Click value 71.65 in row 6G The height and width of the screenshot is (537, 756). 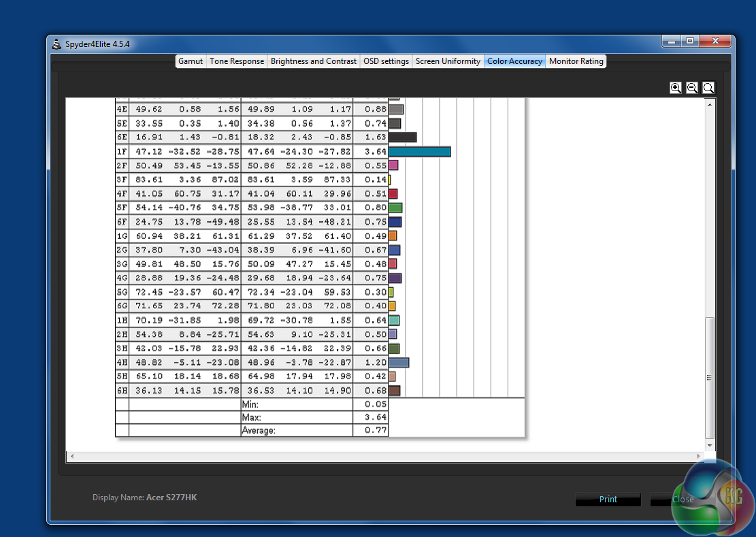click(x=148, y=306)
